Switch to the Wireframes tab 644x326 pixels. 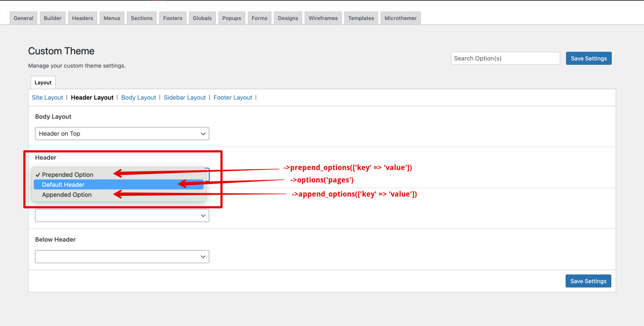(x=323, y=18)
